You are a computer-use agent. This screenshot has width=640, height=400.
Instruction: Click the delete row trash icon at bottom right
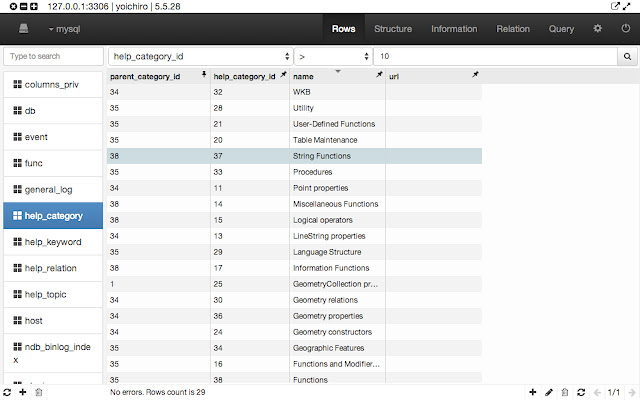tap(565, 392)
